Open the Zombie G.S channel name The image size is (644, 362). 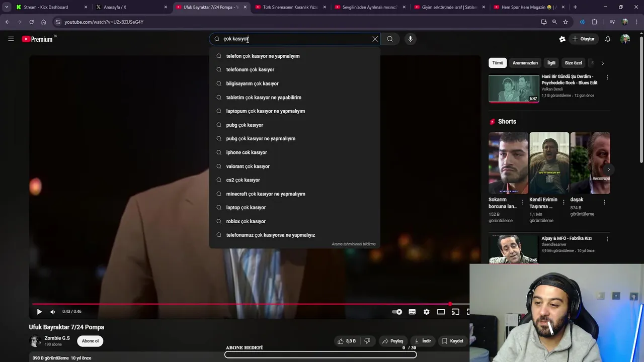point(57,338)
